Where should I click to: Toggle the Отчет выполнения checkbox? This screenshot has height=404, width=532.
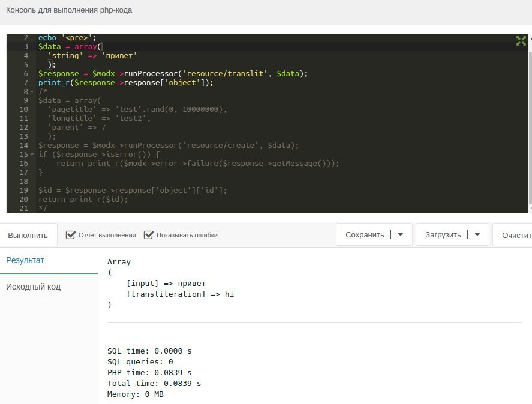pyautogui.click(x=71, y=235)
